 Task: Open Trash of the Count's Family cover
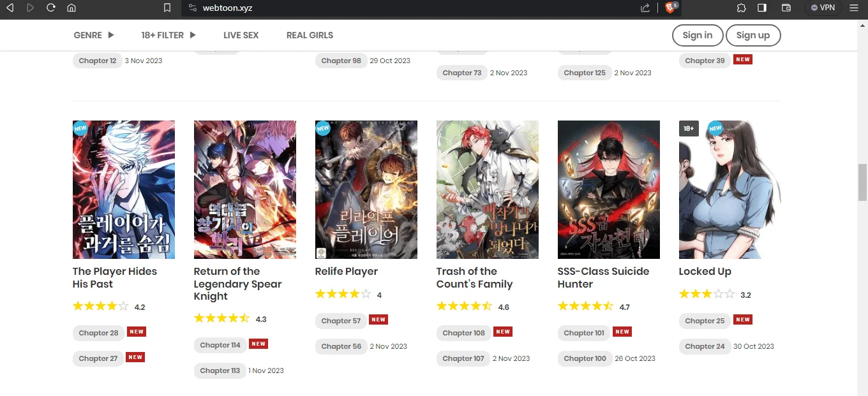pos(488,189)
